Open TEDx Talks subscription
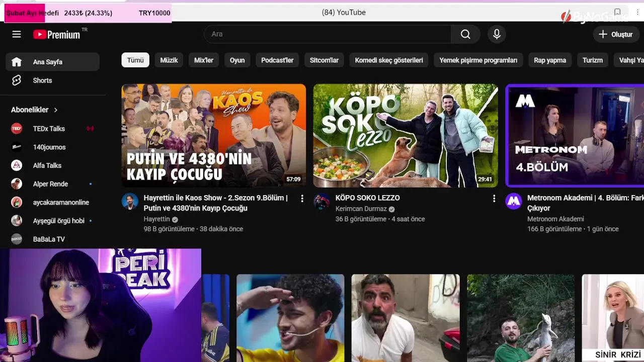This screenshot has width=644, height=362. pos(52,129)
